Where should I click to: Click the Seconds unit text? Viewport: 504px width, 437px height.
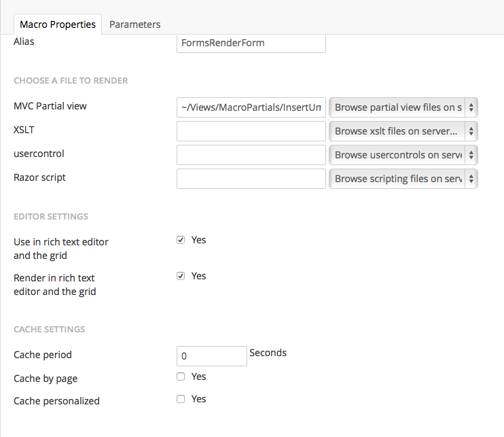pyautogui.click(x=268, y=353)
